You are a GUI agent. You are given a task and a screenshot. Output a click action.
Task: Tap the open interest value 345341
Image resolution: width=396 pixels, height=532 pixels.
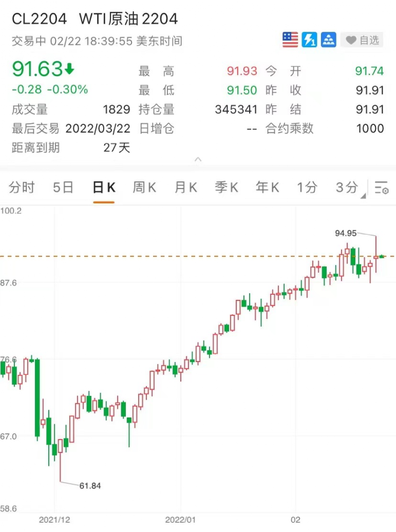point(236,109)
